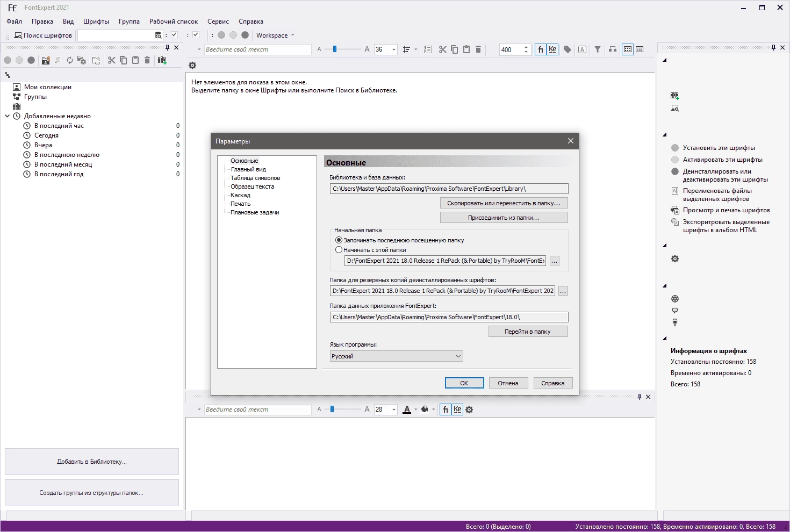Open bottom font size 28 dropdown
This screenshot has height=532, width=790.
(393, 409)
